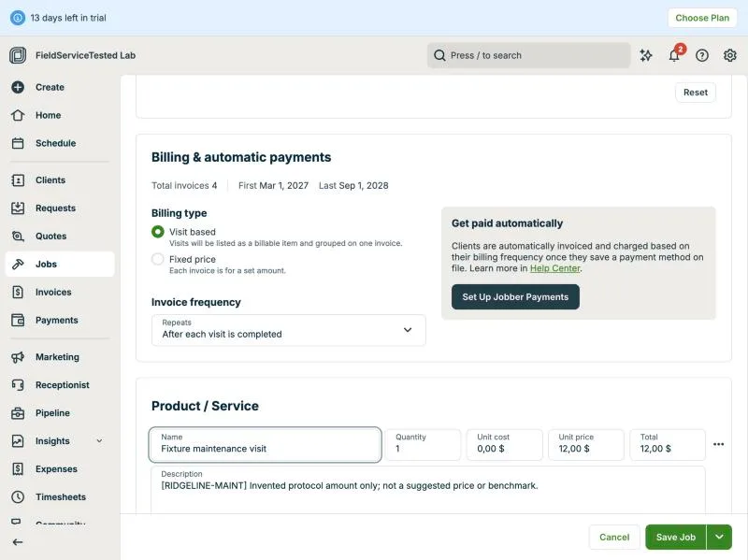Open the Help Center link
Image resolution: width=748 pixels, height=560 pixels.
tap(555, 268)
